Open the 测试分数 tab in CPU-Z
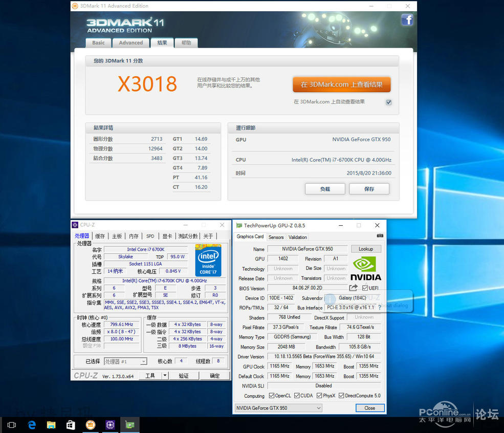 coord(188,236)
